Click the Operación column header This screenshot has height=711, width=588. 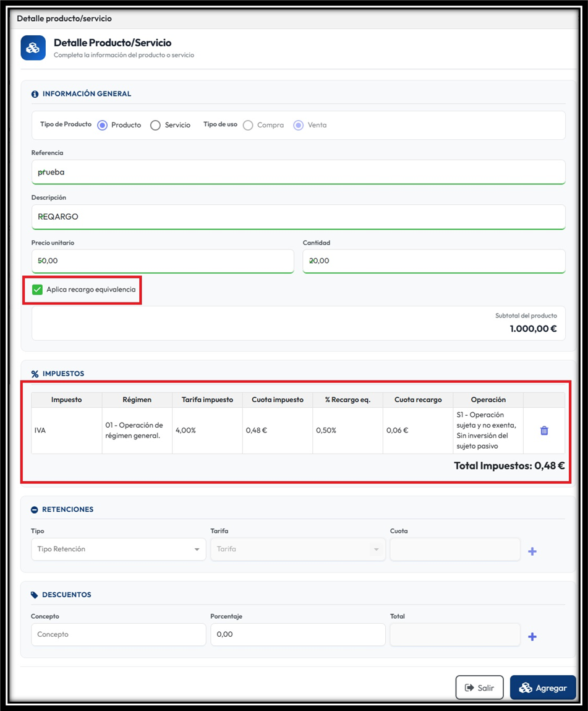(x=488, y=400)
